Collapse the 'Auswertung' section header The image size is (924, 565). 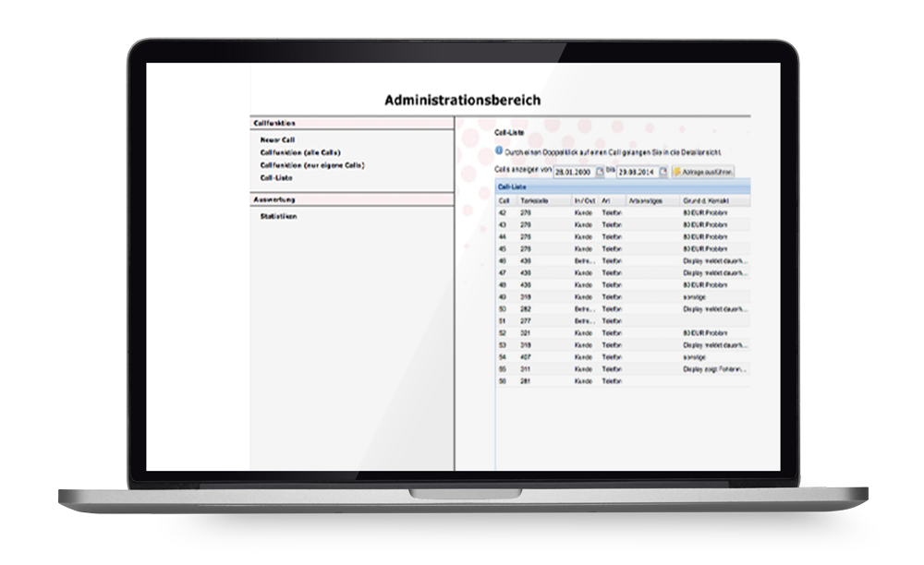(351, 199)
